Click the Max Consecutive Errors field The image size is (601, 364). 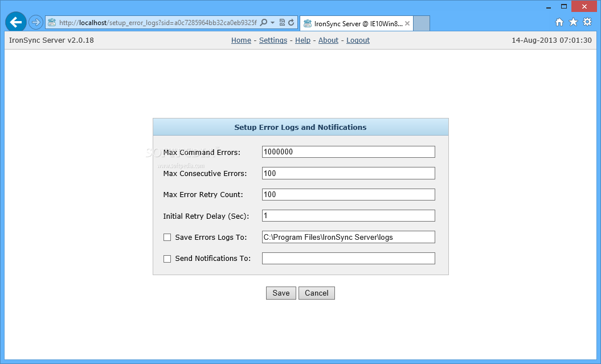(x=349, y=173)
